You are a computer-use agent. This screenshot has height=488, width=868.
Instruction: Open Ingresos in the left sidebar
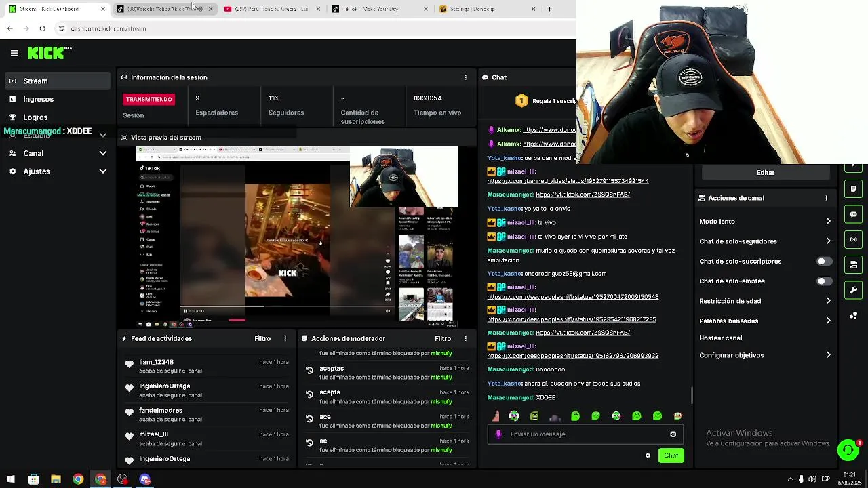pyautogui.click(x=58, y=99)
